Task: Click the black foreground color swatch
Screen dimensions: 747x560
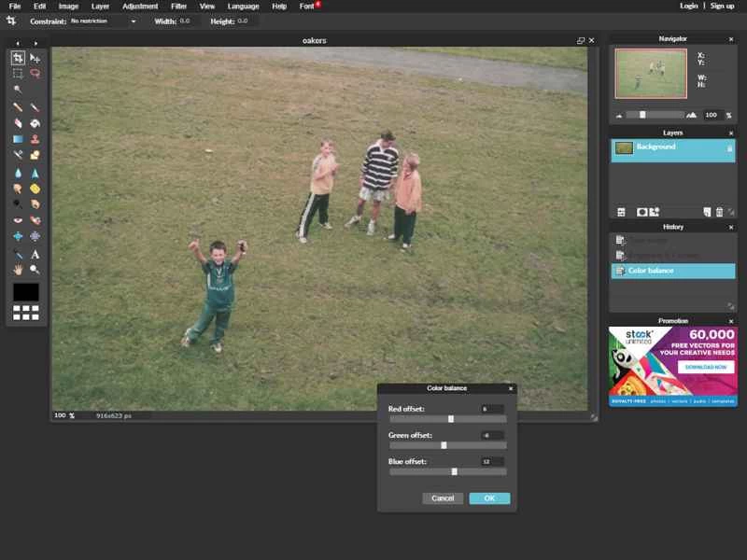Action: (26, 292)
